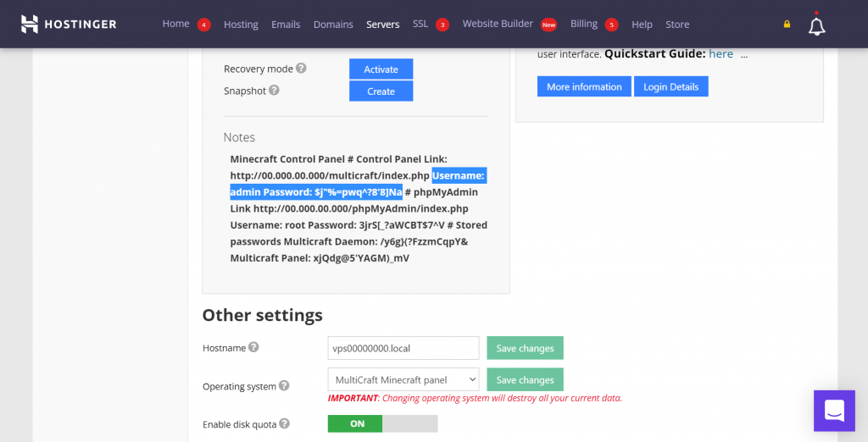Image resolution: width=868 pixels, height=442 pixels.
Task: Expand the truncated Quickstart text ellipsis
Action: click(x=744, y=55)
